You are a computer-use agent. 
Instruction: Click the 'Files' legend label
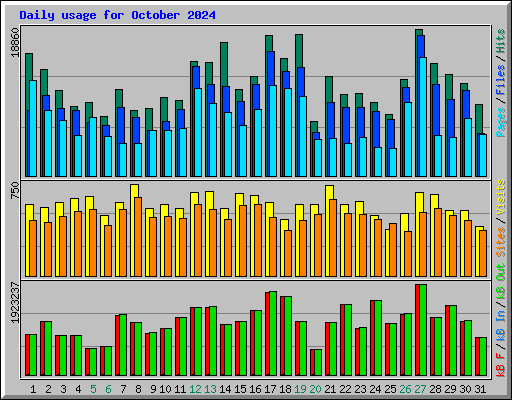[501, 80]
